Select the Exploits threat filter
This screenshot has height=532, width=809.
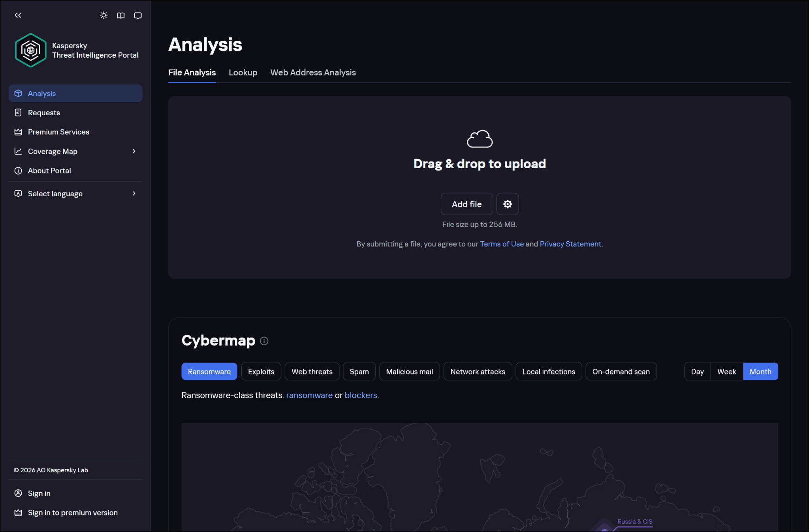click(x=261, y=371)
